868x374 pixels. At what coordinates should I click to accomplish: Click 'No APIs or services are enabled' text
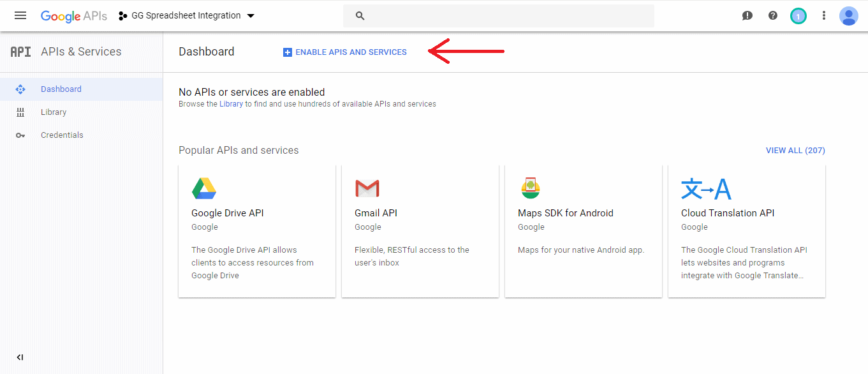point(252,92)
